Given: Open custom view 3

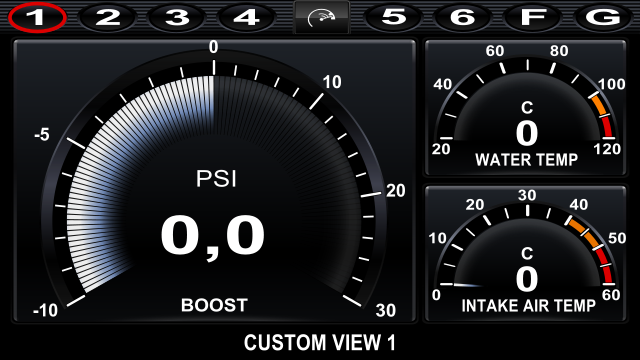Looking at the screenshot, I should point(177,18).
